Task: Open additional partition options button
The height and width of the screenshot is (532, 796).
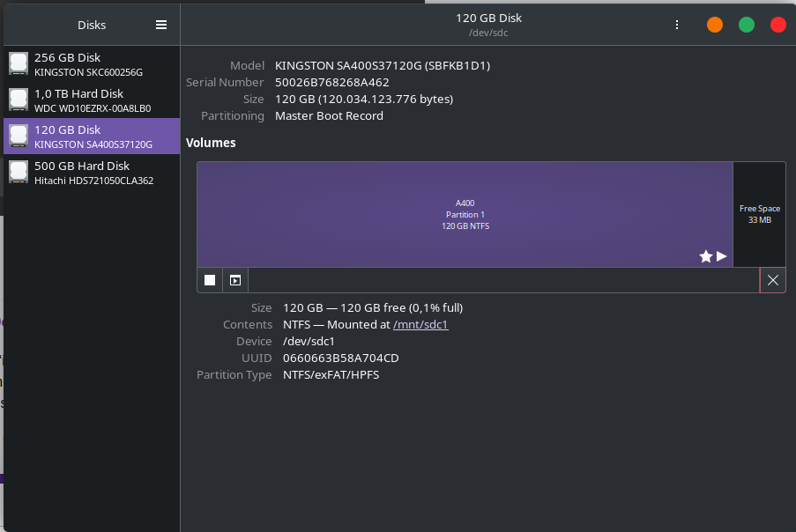Action: 235,280
